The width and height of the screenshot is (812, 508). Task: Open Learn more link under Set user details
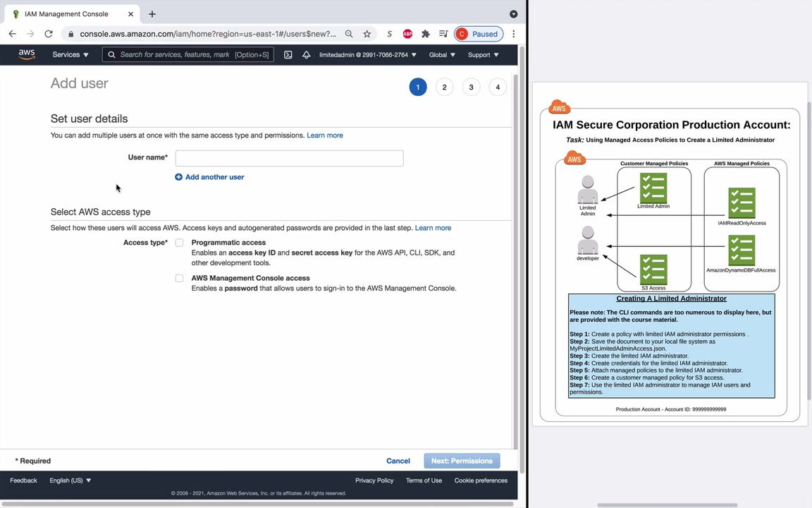[325, 135]
